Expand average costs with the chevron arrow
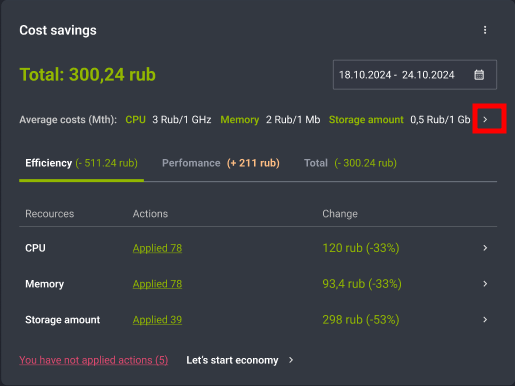The height and width of the screenshot is (386, 515). pyautogui.click(x=485, y=119)
